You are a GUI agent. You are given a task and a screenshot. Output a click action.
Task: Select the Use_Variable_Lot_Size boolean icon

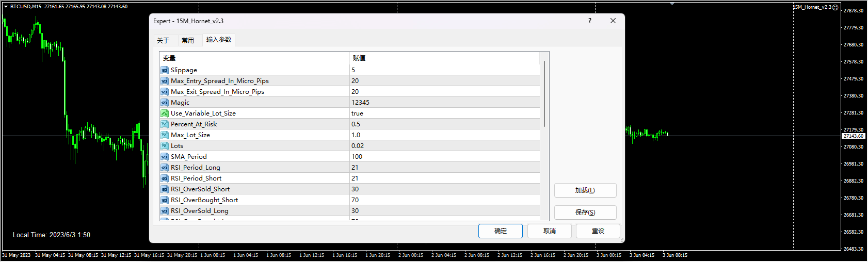click(x=165, y=113)
